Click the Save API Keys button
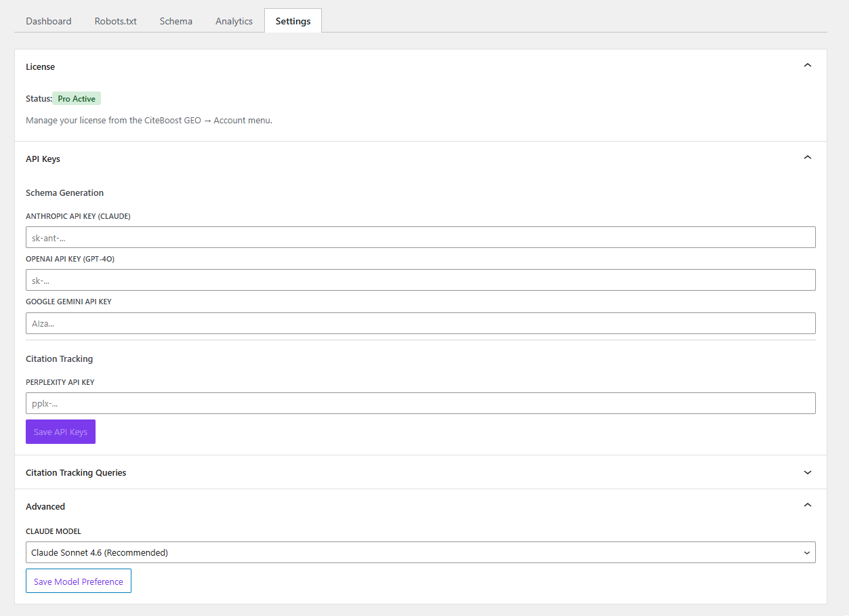This screenshot has width=849, height=616. tap(60, 432)
